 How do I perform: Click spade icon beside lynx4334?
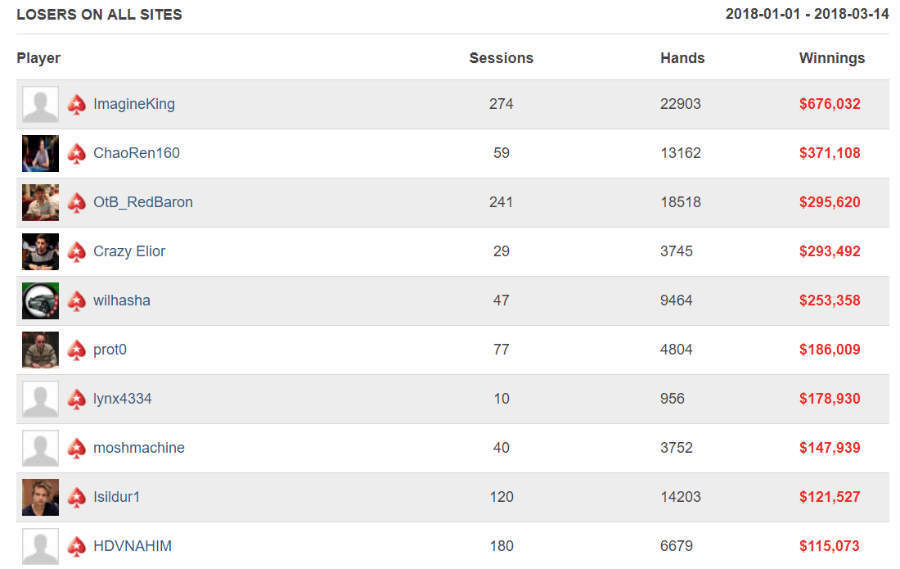pos(77,398)
